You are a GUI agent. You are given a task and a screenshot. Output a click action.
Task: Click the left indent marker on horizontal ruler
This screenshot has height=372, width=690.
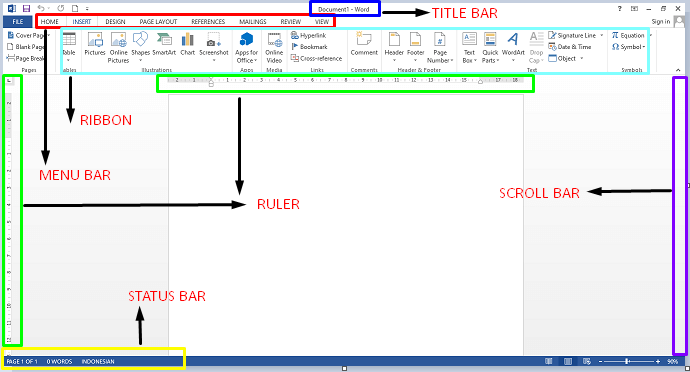(x=211, y=82)
